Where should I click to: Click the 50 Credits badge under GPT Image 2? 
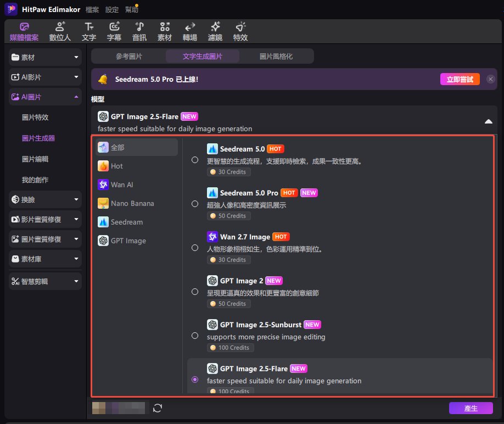pyautogui.click(x=228, y=304)
